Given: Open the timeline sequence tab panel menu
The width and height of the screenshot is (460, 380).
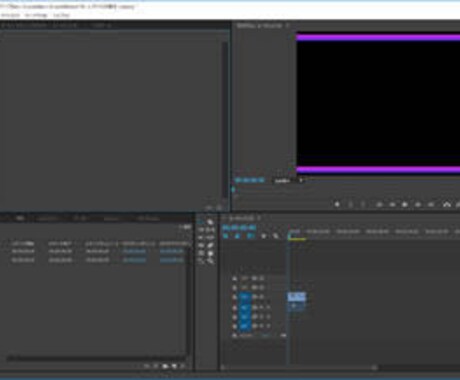Looking at the screenshot, I should click(259, 218).
